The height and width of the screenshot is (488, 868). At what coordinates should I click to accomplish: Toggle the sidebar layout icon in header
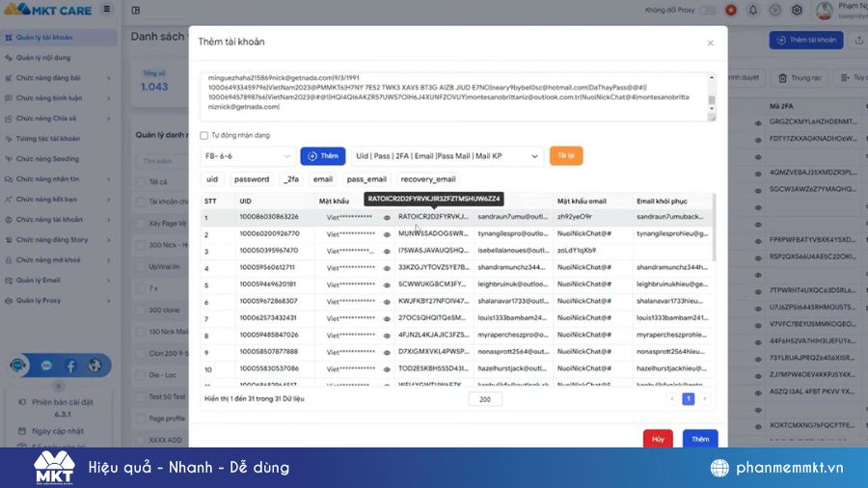coord(136,10)
